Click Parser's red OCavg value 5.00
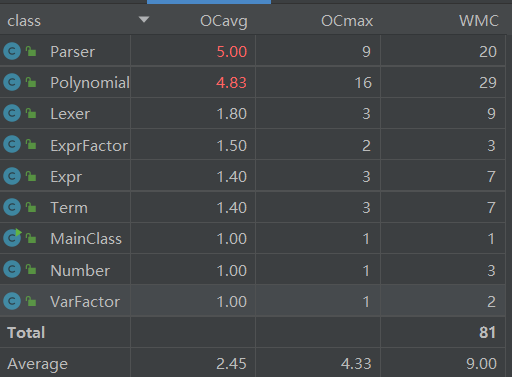 click(232, 52)
